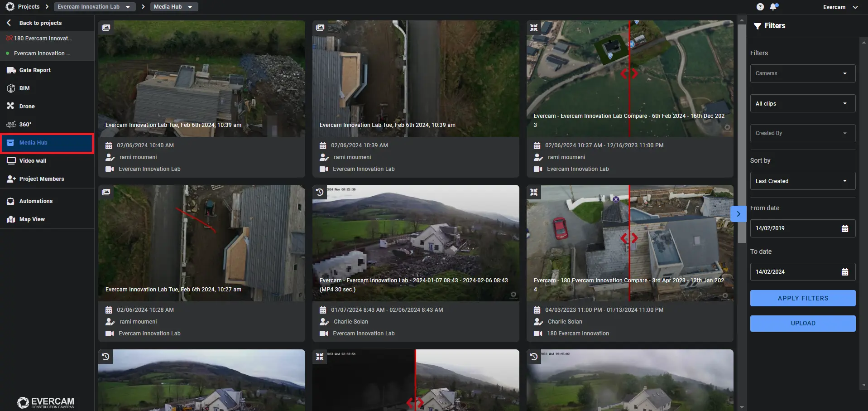Click the Automations icon
Screen dimensions: 868x411
click(11, 201)
